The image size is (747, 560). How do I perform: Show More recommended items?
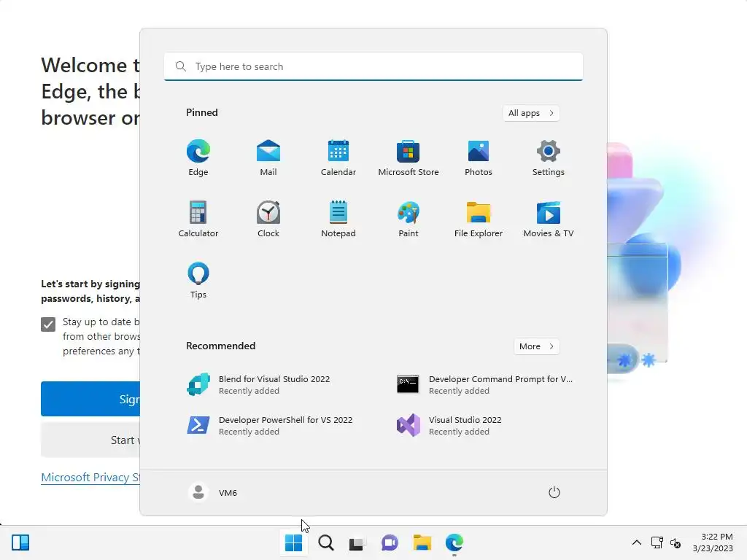536,346
